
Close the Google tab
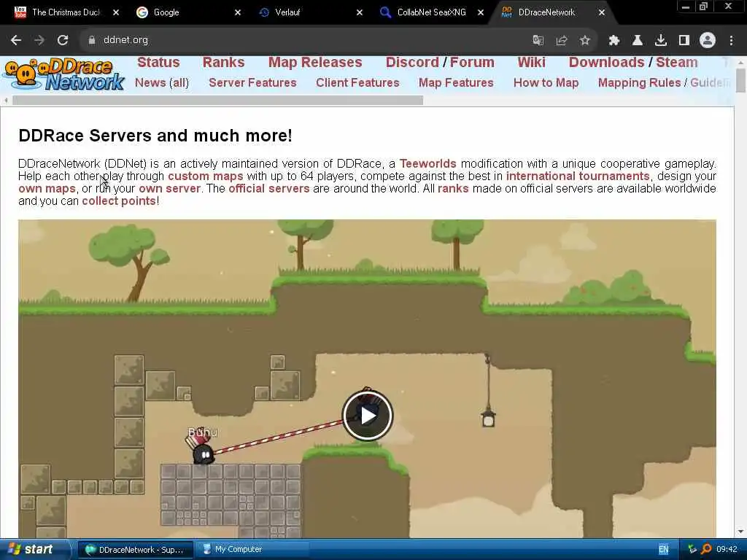point(238,12)
